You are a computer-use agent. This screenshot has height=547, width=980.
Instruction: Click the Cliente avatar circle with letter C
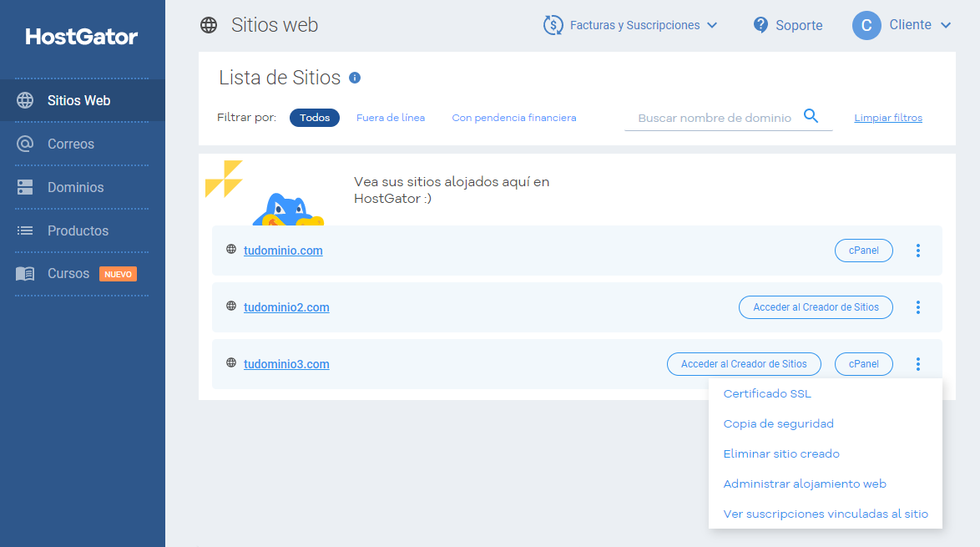pyautogui.click(x=866, y=25)
